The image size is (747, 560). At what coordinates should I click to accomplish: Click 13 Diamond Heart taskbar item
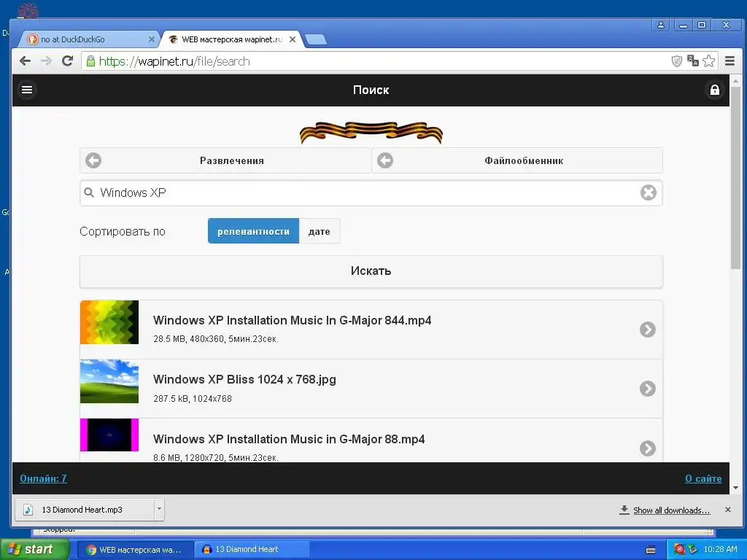click(252, 550)
